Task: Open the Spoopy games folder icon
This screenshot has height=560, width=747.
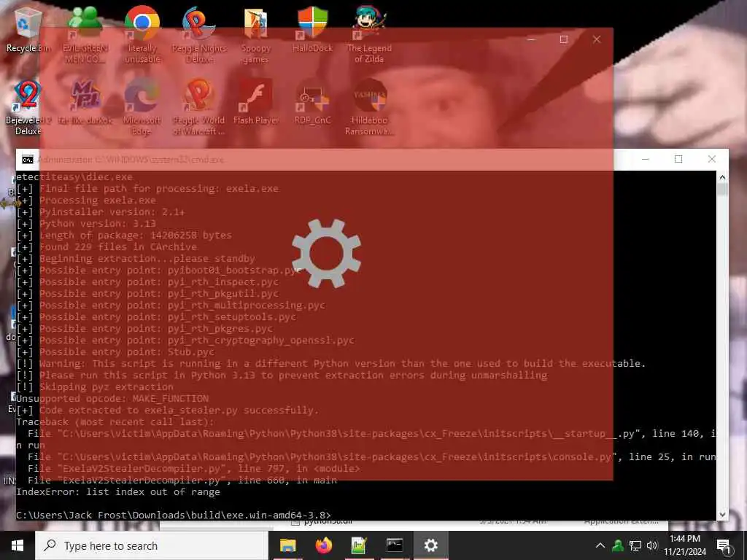Action: click(x=256, y=34)
